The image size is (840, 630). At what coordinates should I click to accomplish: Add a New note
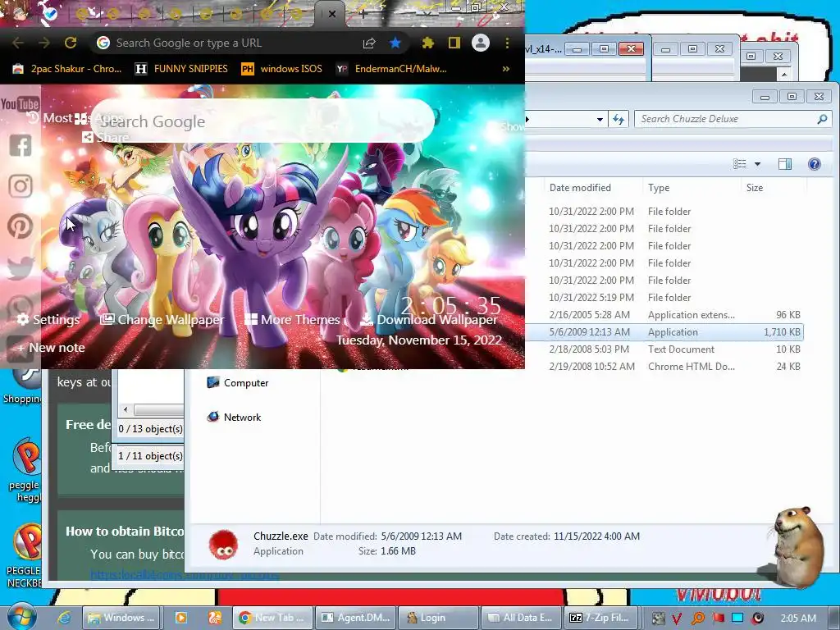(51, 348)
